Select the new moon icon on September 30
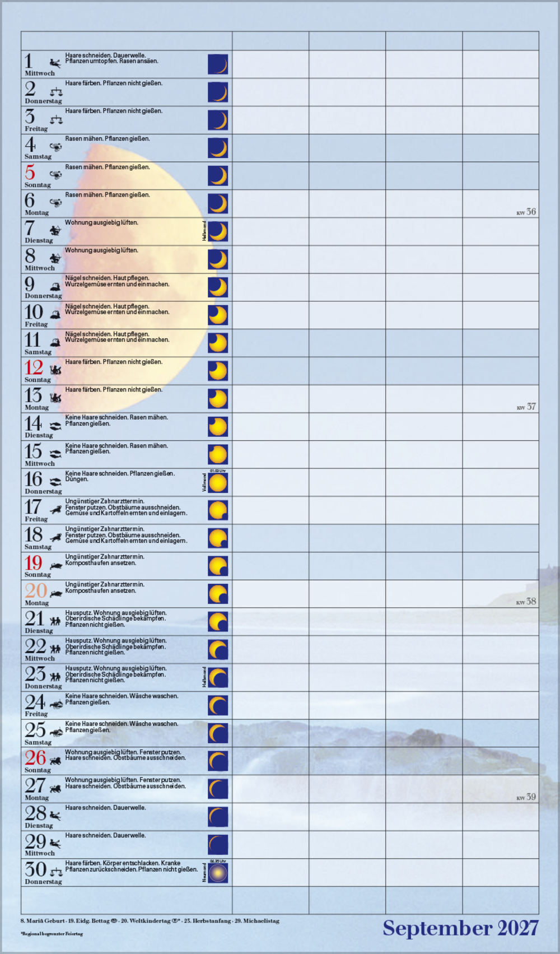 [x=218, y=873]
